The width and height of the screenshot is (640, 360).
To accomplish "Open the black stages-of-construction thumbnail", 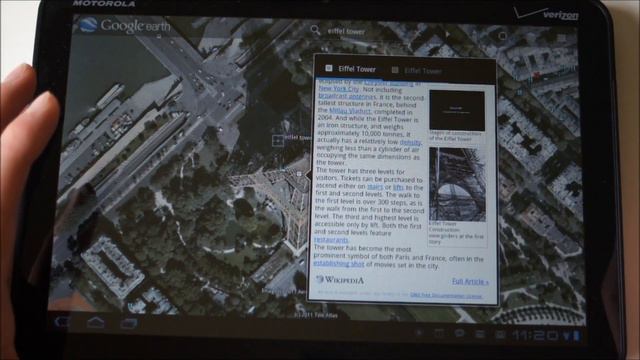I will 457,110.
